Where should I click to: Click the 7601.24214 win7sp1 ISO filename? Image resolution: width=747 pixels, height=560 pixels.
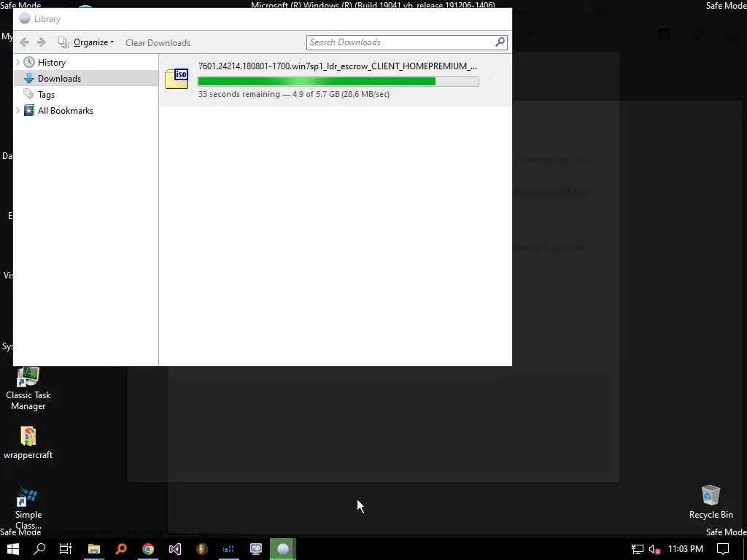point(337,66)
